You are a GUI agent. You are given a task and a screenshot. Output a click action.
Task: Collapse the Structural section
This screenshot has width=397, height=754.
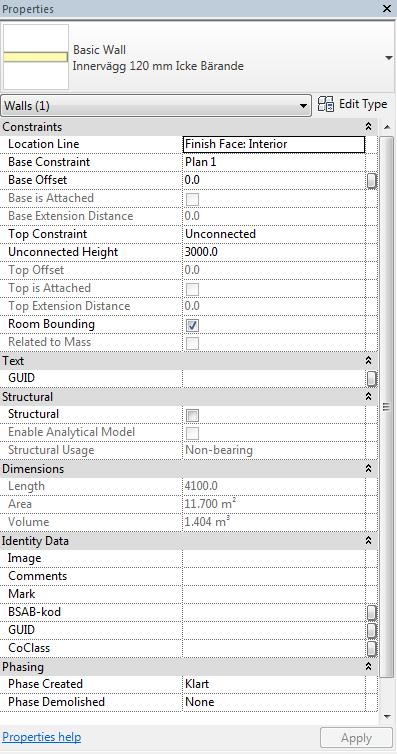369,396
